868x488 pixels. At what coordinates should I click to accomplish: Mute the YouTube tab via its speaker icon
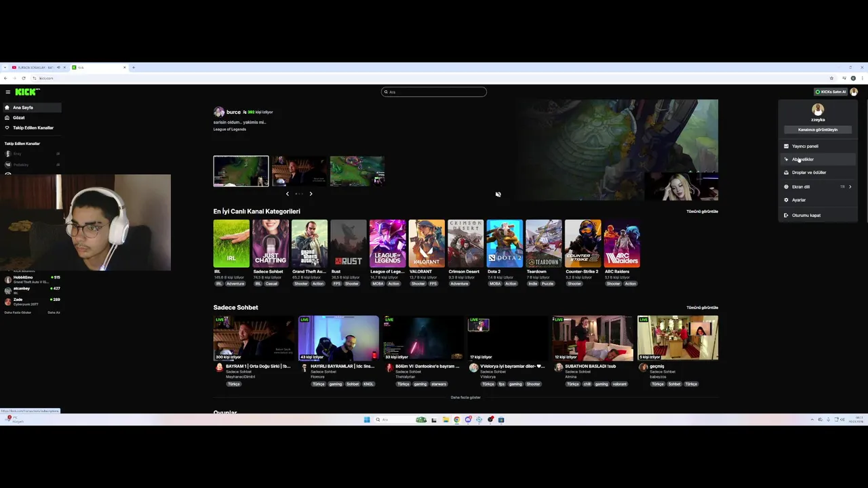point(58,67)
